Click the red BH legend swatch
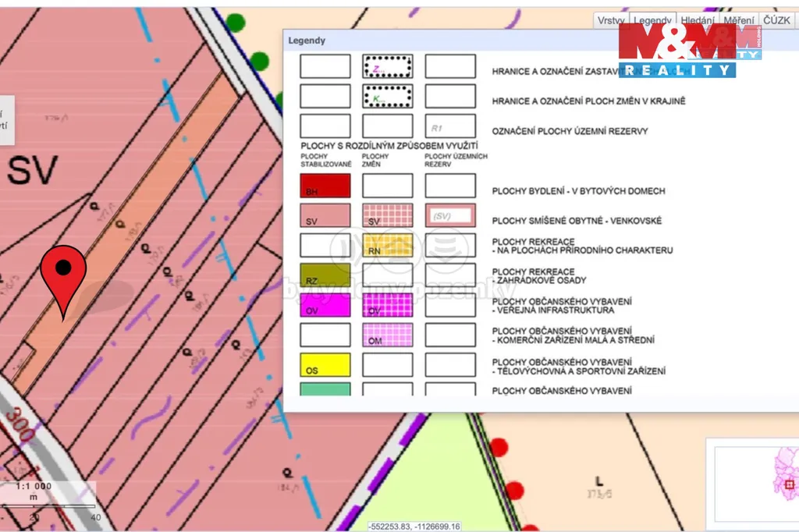 click(325, 186)
